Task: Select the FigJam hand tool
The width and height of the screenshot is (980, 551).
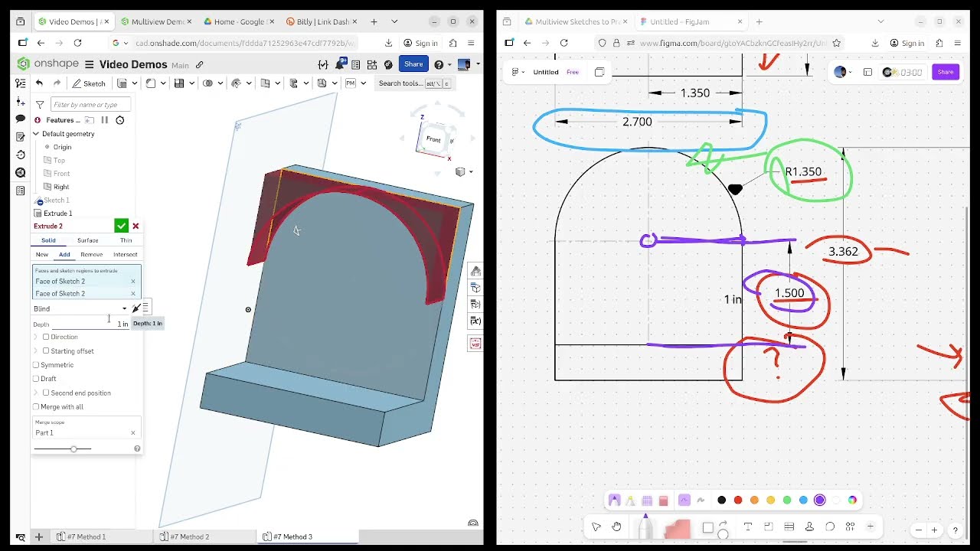Action: coord(616,527)
